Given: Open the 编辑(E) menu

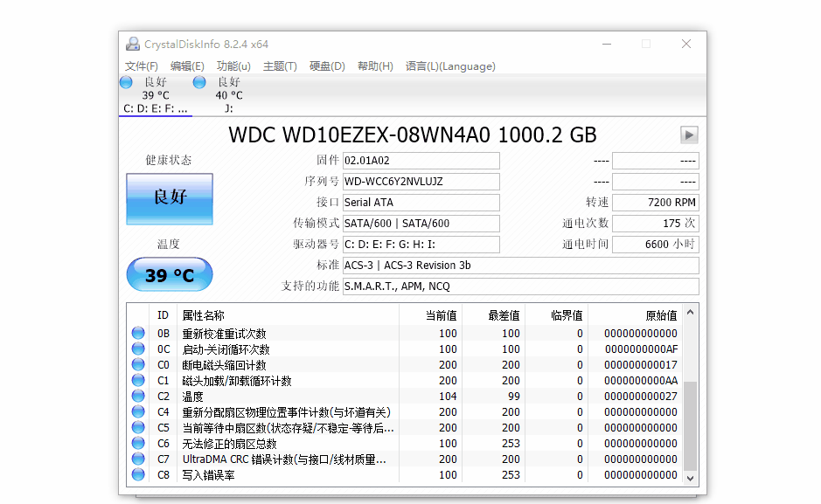Looking at the screenshot, I should click(187, 66).
